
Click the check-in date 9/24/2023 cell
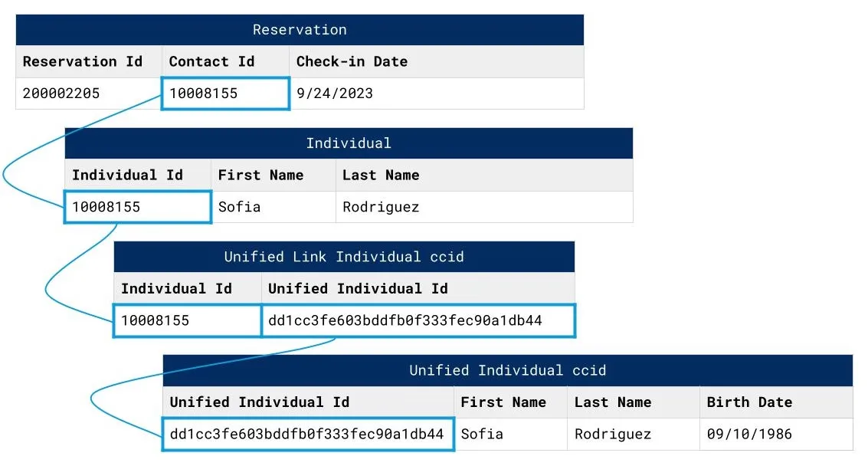click(x=335, y=94)
